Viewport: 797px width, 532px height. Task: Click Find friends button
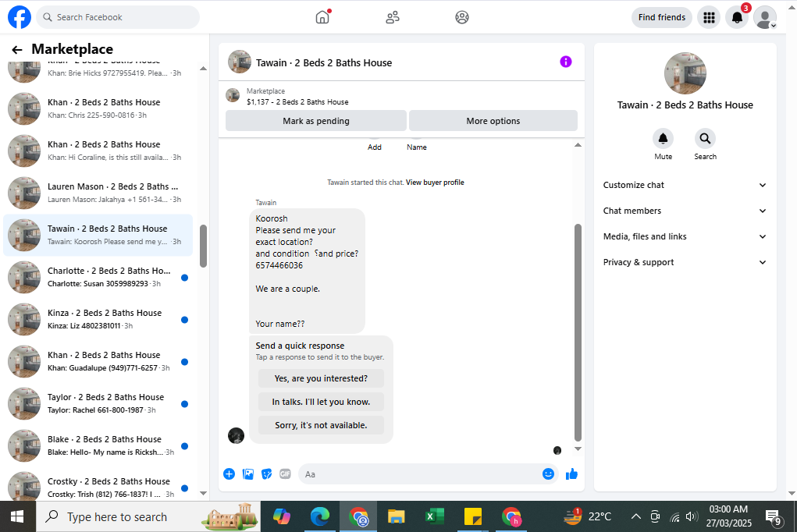coord(662,17)
